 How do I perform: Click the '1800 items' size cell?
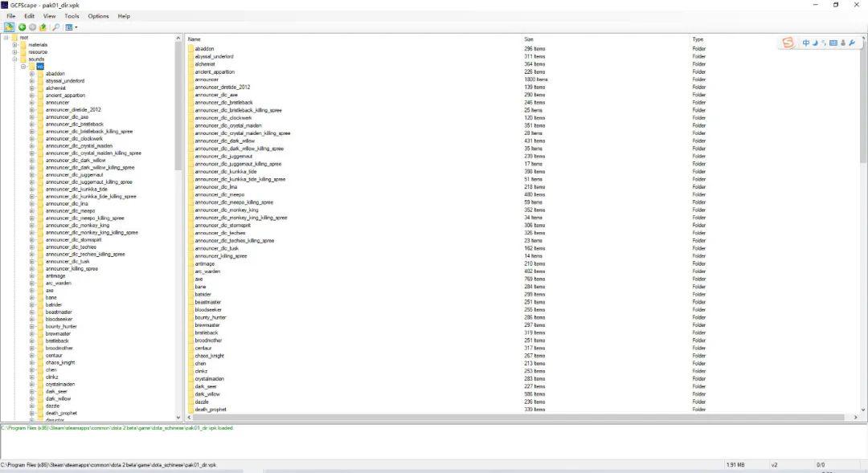coord(535,80)
